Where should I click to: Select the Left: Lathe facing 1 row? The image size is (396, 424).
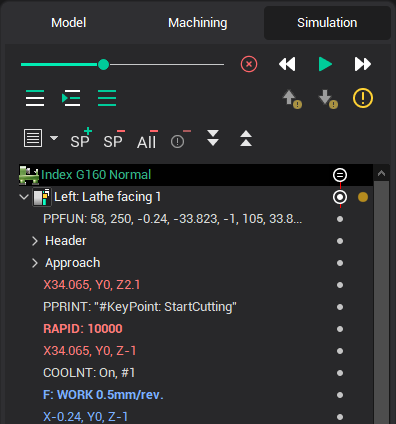(196, 197)
